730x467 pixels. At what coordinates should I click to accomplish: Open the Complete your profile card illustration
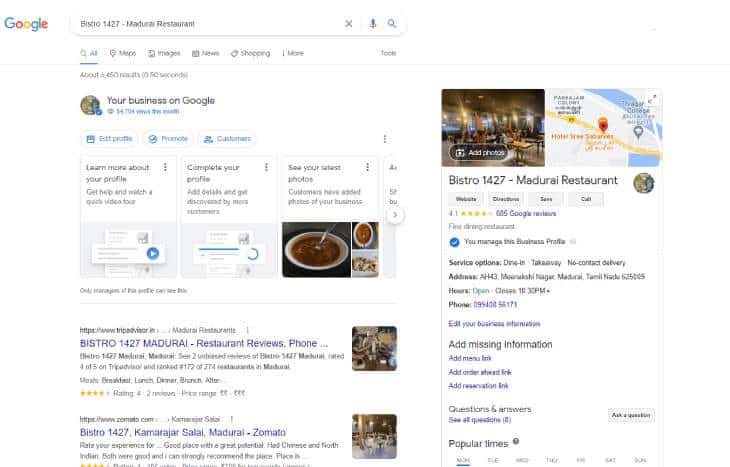230,250
